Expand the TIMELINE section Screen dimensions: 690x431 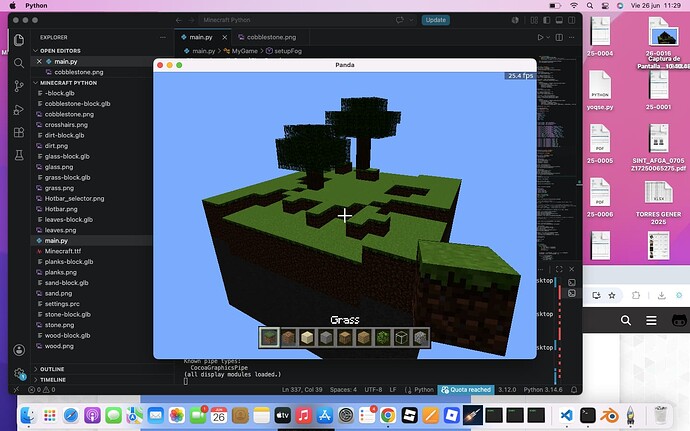53,379
